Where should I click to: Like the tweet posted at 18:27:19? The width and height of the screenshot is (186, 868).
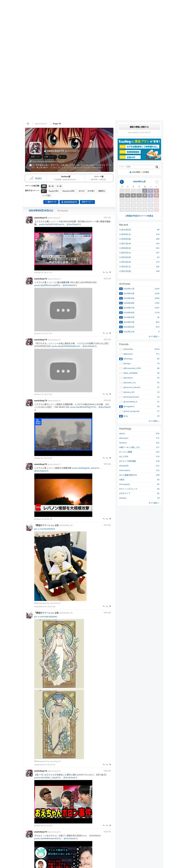click(x=110, y=333)
